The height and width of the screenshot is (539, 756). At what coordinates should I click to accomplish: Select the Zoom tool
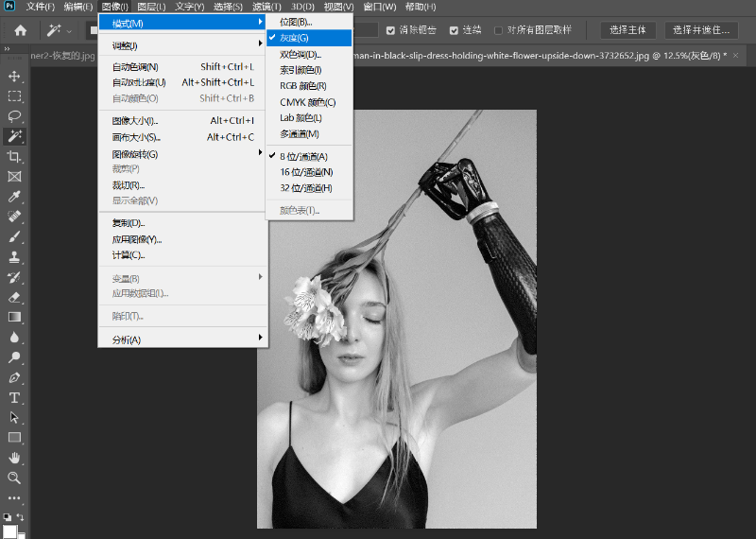pyautogui.click(x=14, y=478)
